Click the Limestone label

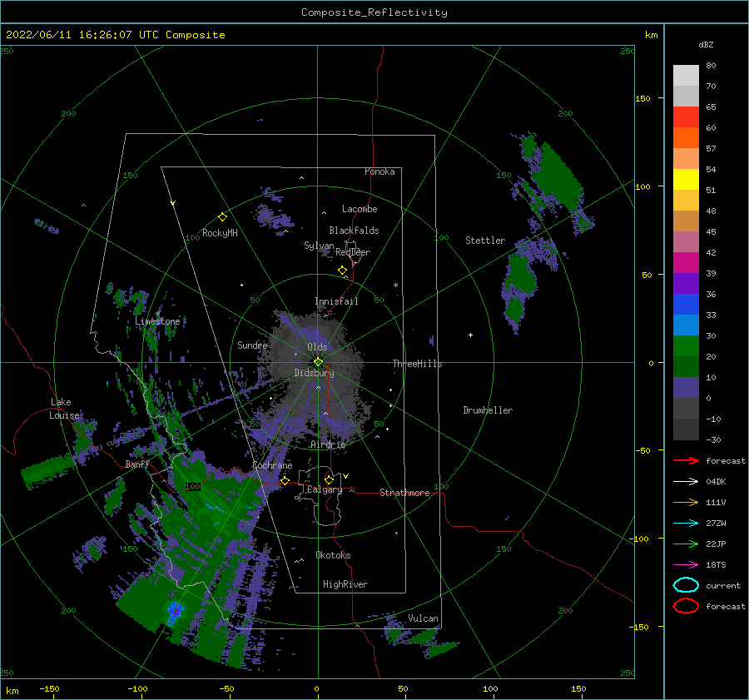tap(157, 321)
